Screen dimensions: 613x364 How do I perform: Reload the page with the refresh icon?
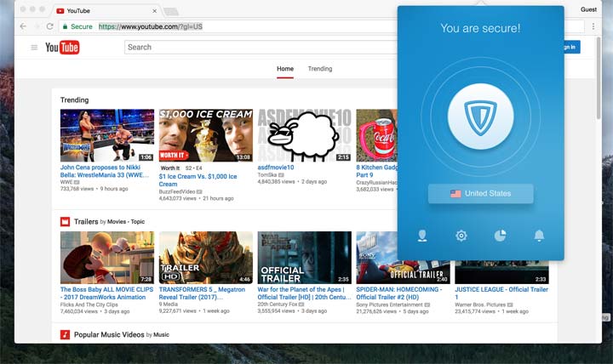49,26
